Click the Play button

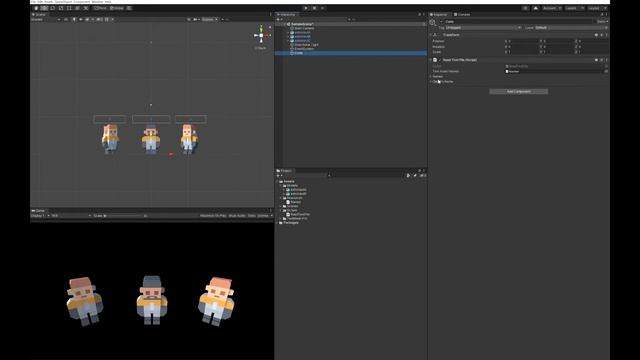[x=306, y=8]
